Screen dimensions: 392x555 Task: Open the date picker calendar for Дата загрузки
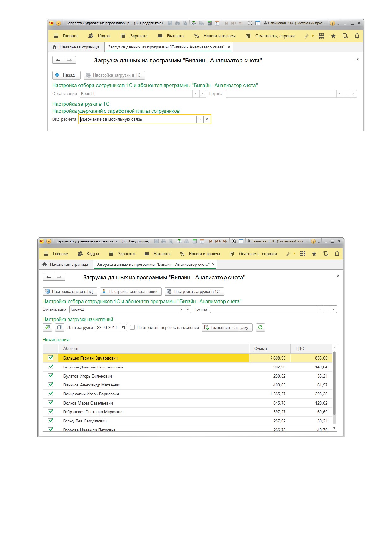123,328
